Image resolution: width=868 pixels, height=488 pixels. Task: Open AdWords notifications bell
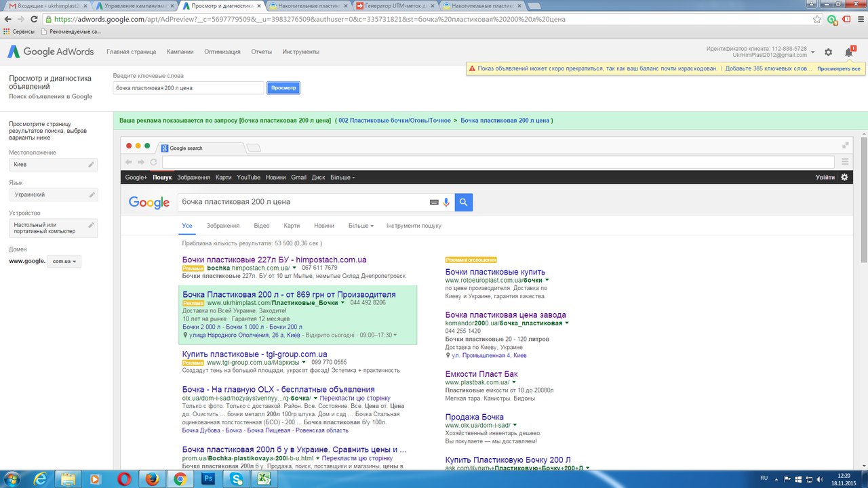click(848, 52)
